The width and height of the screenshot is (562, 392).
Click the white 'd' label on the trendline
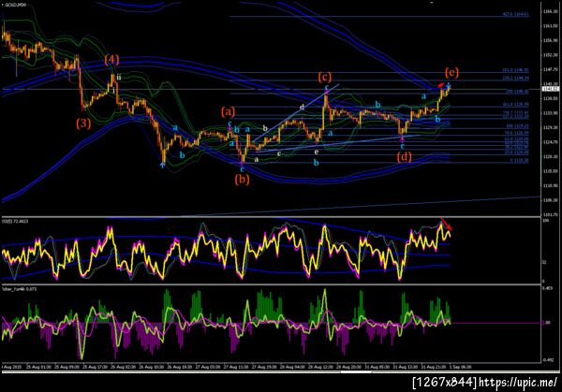[x=303, y=107]
